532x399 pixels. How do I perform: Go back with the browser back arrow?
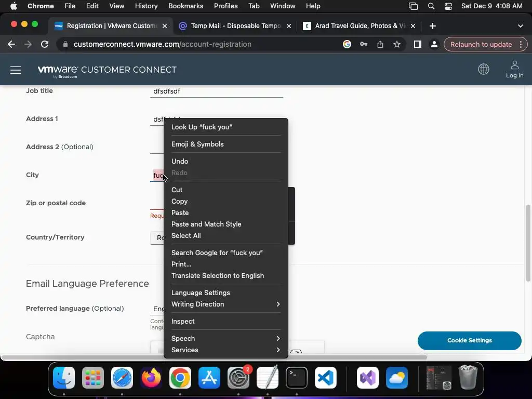pyautogui.click(x=11, y=45)
